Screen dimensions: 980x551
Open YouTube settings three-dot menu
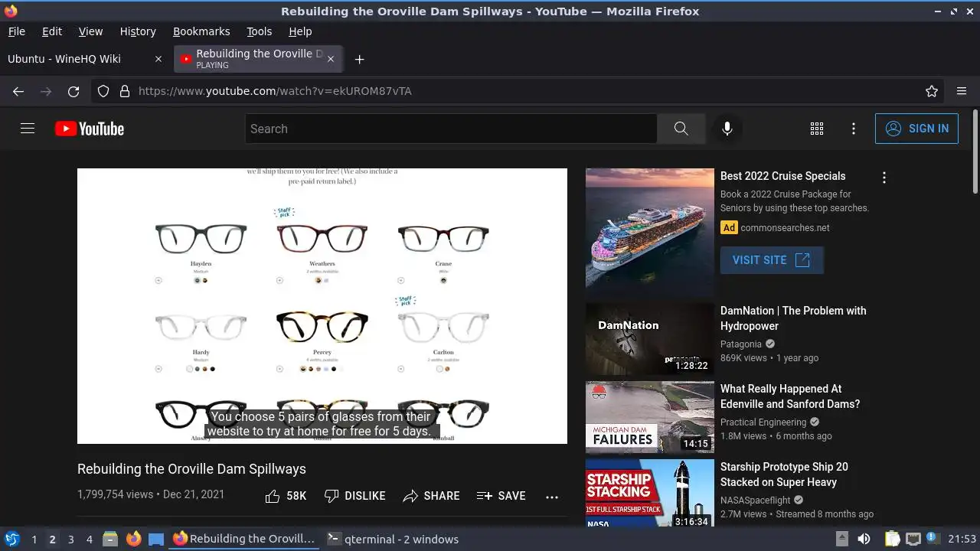854,129
